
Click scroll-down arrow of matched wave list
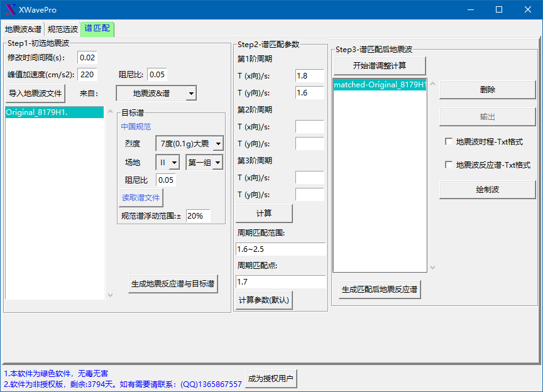click(432, 268)
